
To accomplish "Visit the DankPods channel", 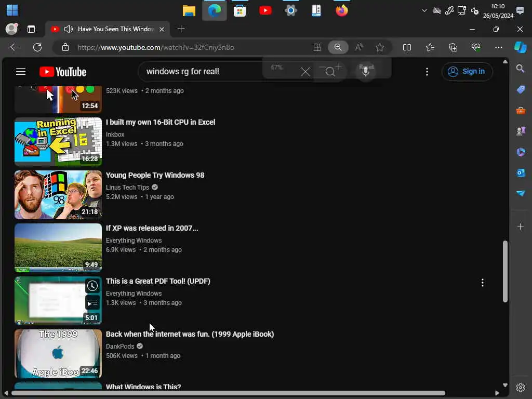I will coord(120,347).
